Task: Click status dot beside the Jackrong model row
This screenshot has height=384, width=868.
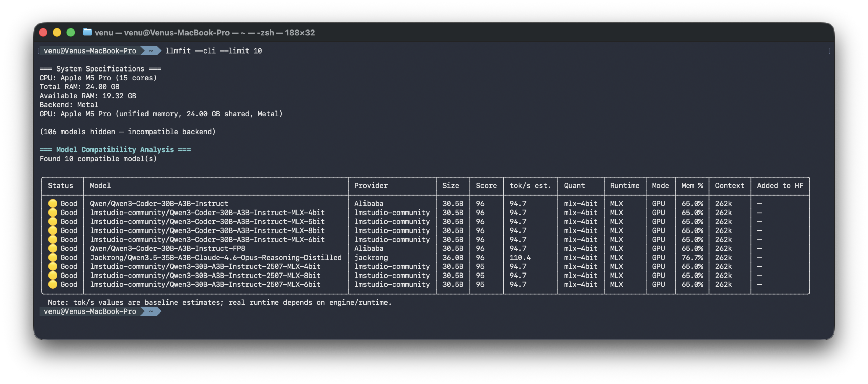Action: [53, 258]
